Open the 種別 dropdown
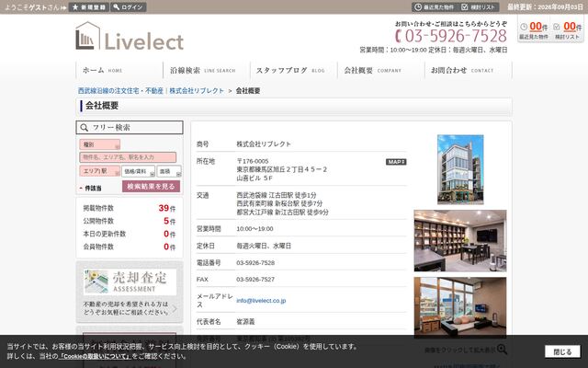Screen dimensions: 588x368 pos(100,144)
